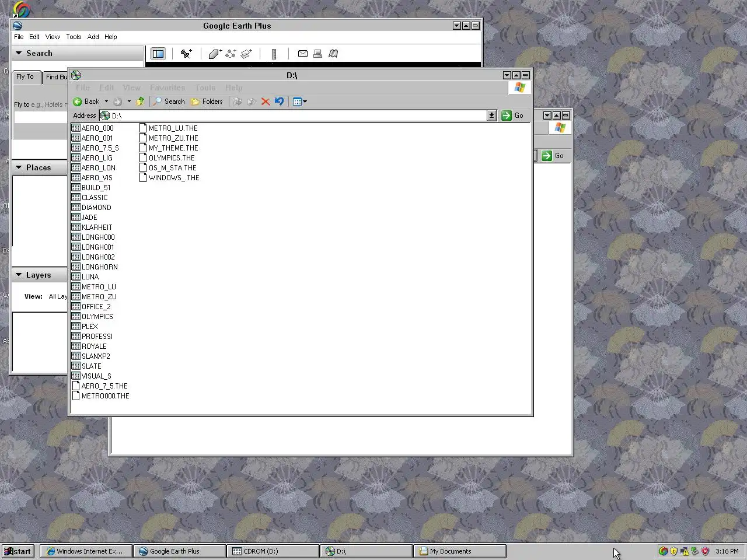Switch to Google Earth Plus taskbar button
747x560 pixels.
pyautogui.click(x=180, y=551)
